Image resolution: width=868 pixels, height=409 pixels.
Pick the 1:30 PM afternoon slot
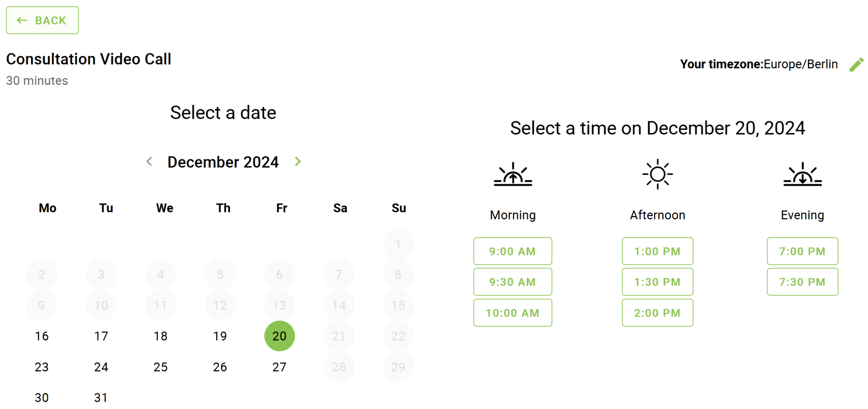click(657, 282)
